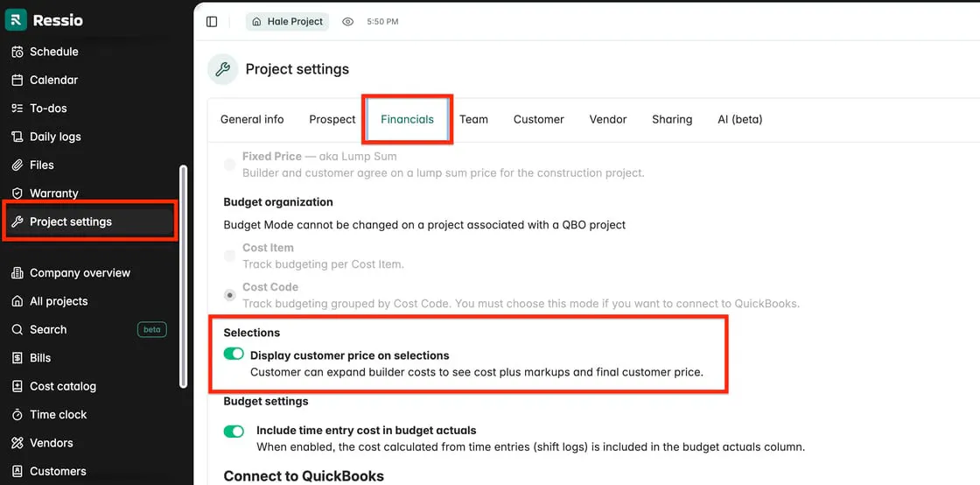Click the sidebar vertical scrollbar
The width and height of the screenshot is (980, 485).
click(183, 276)
